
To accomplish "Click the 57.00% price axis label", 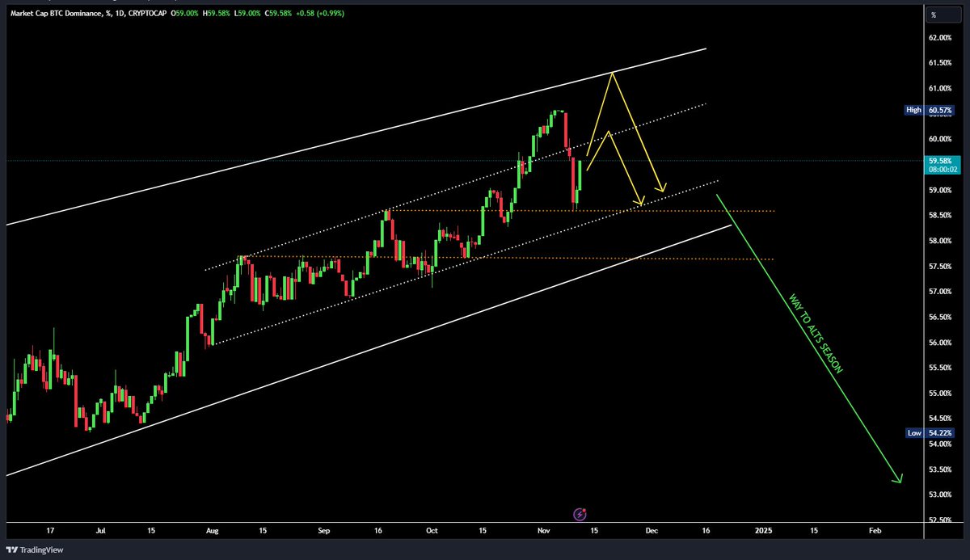I will 941,291.
